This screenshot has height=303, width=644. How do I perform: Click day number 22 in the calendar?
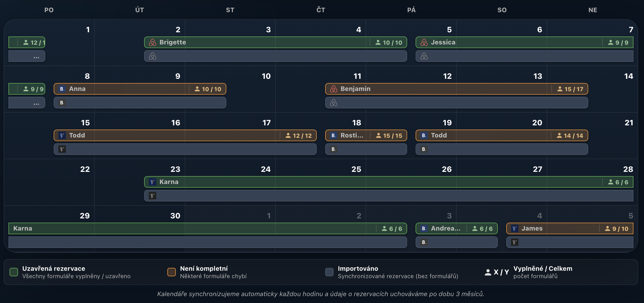click(x=85, y=169)
